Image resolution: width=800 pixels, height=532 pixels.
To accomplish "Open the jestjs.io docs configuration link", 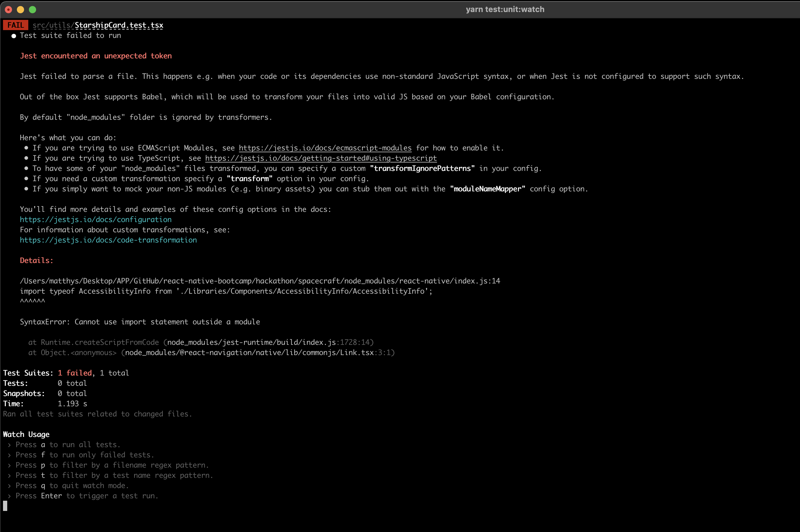I will pyautogui.click(x=96, y=220).
